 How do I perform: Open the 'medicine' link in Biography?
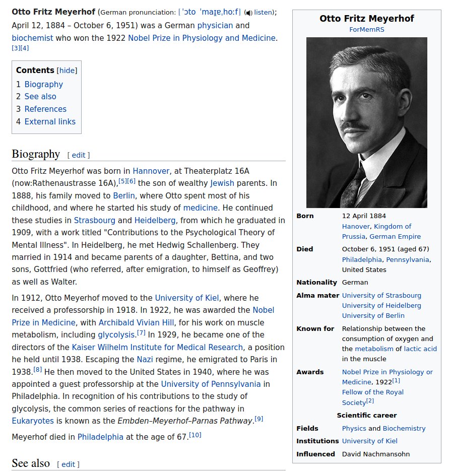[x=201, y=208]
